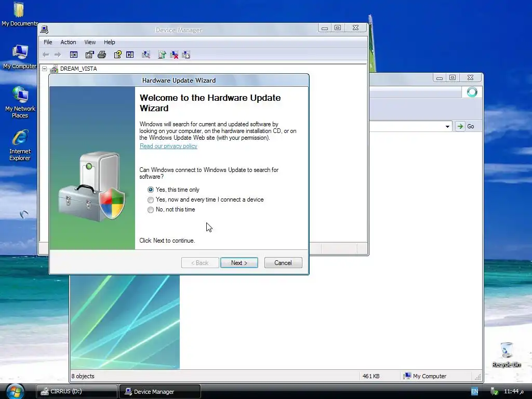Click '461 KB' status bar entry
Image resolution: width=532 pixels, height=399 pixels.
(x=371, y=376)
